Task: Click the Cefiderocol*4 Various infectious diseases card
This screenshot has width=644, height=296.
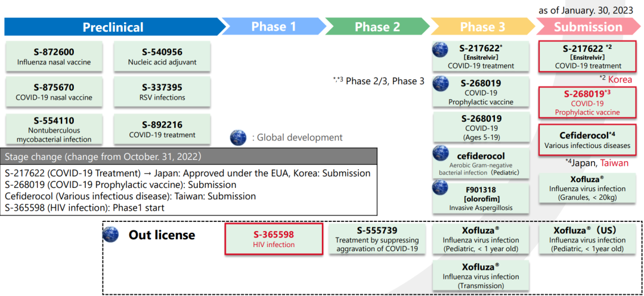Action: click(588, 140)
